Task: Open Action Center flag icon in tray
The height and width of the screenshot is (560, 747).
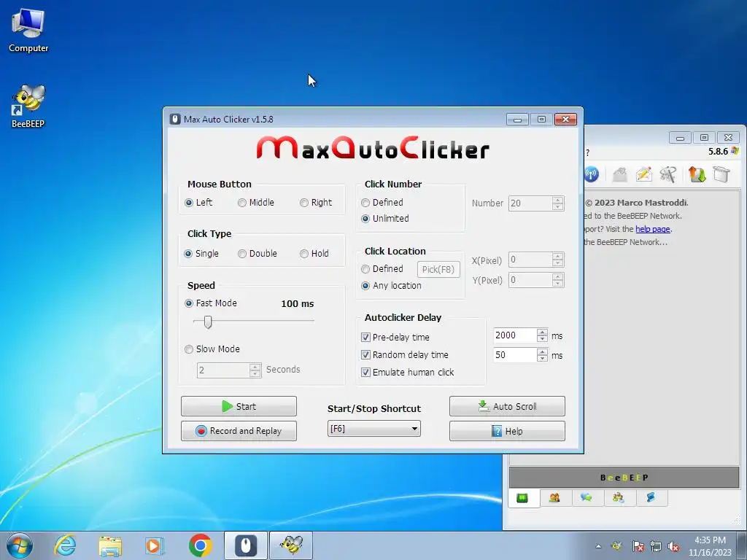Action: 638,546
